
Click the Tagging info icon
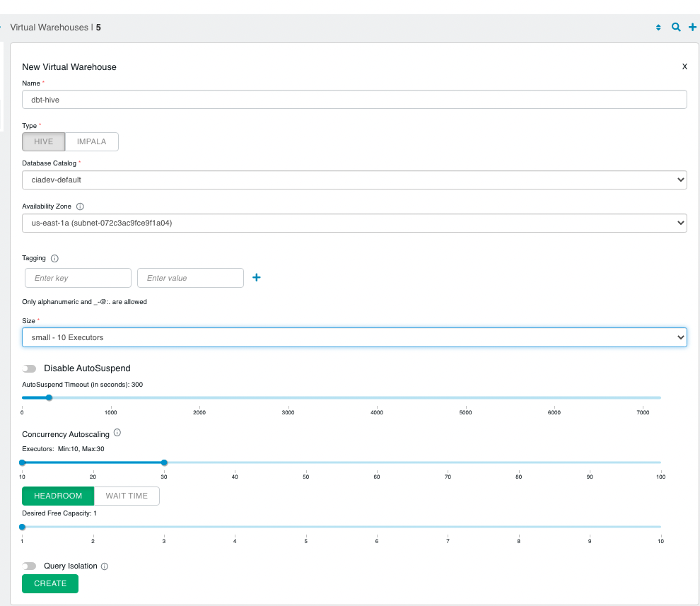coord(54,258)
